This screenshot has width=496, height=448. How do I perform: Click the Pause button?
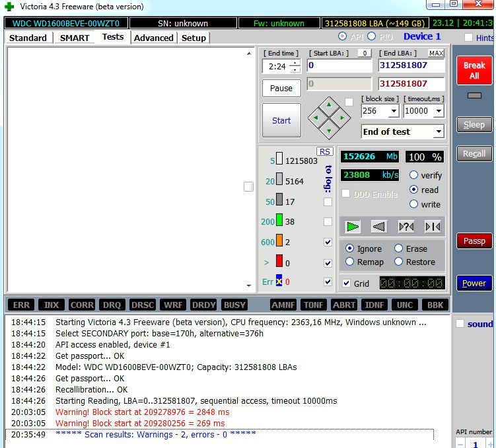click(281, 89)
